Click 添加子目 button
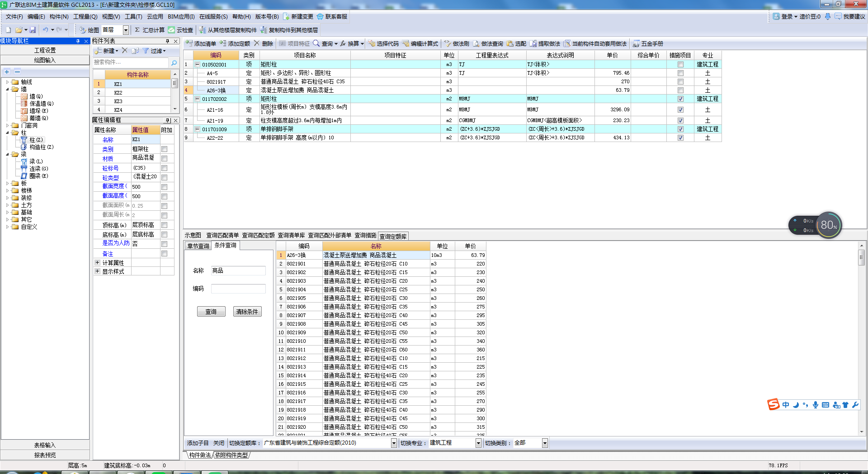The image size is (868, 474). 198,443
